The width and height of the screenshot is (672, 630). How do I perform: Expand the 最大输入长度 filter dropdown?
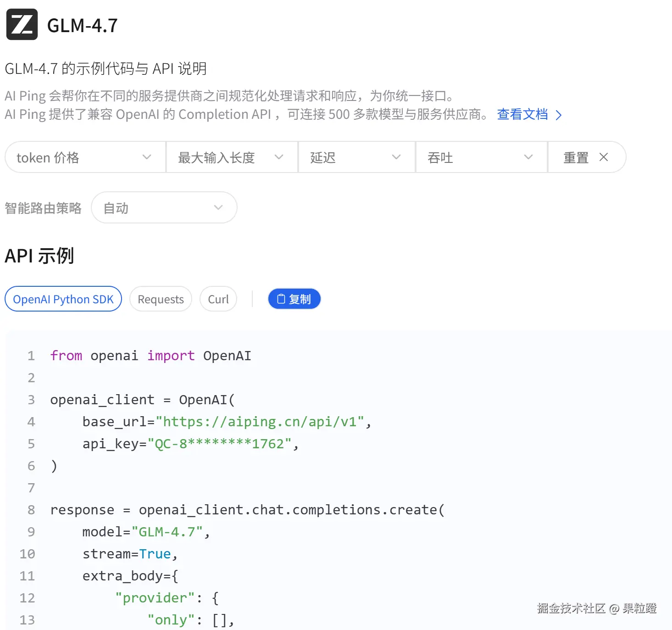tap(231, 157)
